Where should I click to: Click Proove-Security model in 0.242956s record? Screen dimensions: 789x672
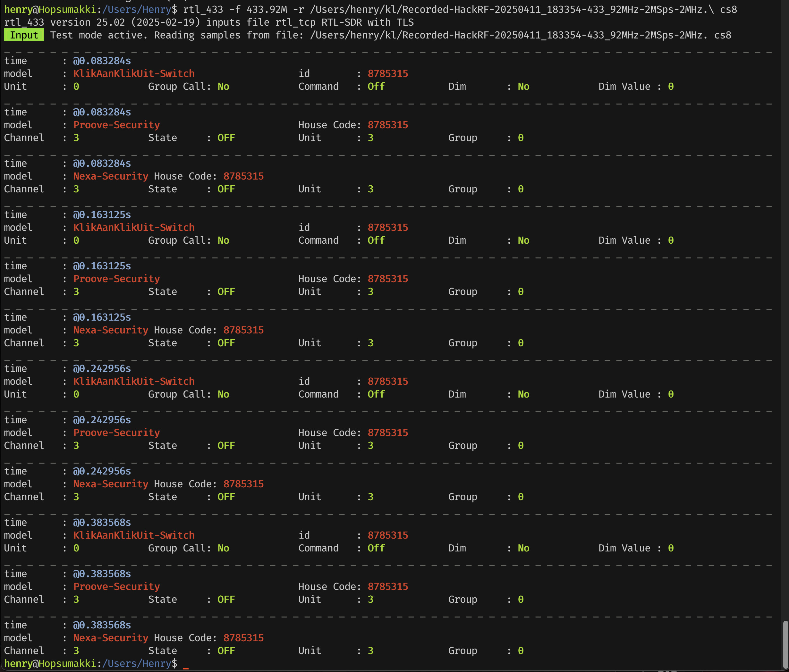tap(116, 433)
